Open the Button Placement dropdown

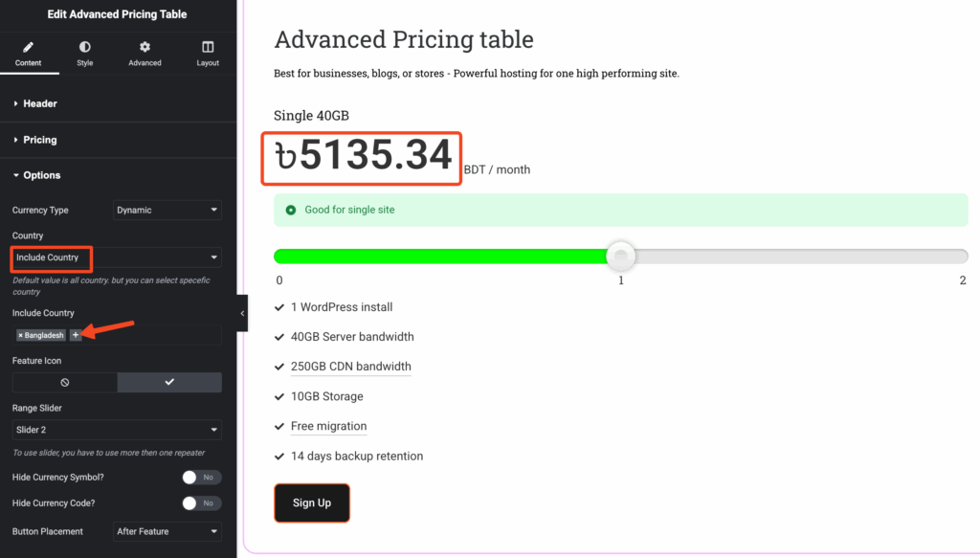click(167, 531)
